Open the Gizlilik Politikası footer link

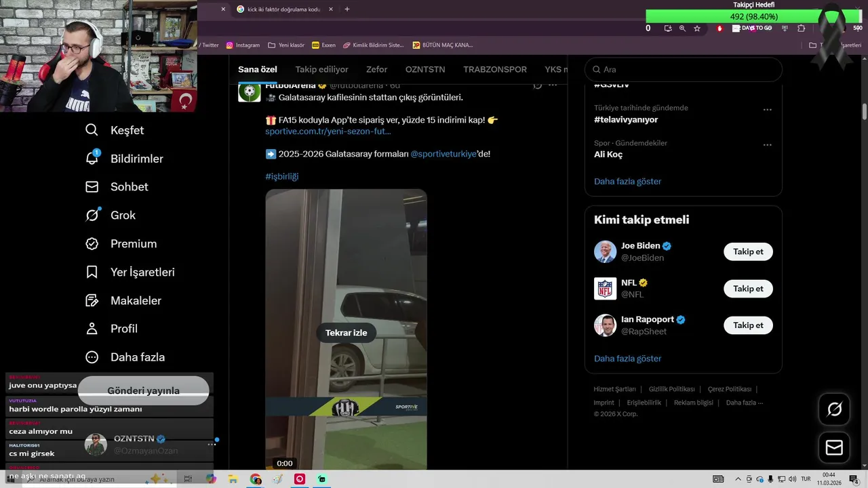[671, 389]
